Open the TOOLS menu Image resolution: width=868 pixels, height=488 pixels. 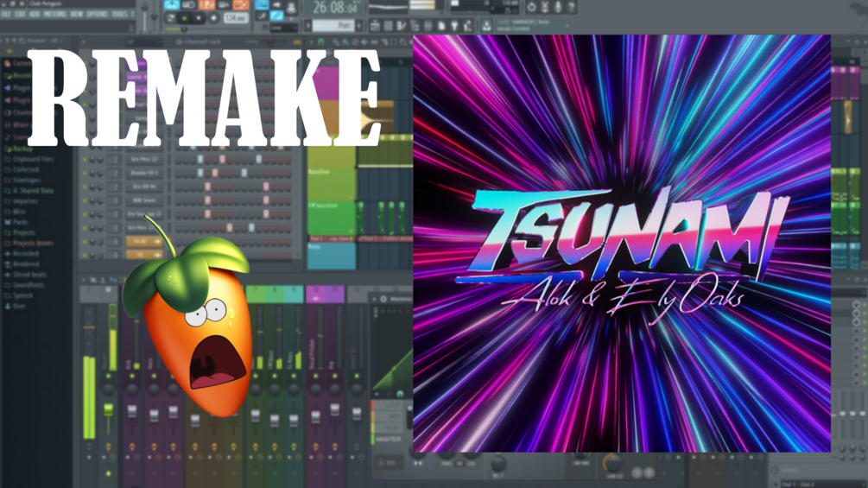(x=119, y=14)
